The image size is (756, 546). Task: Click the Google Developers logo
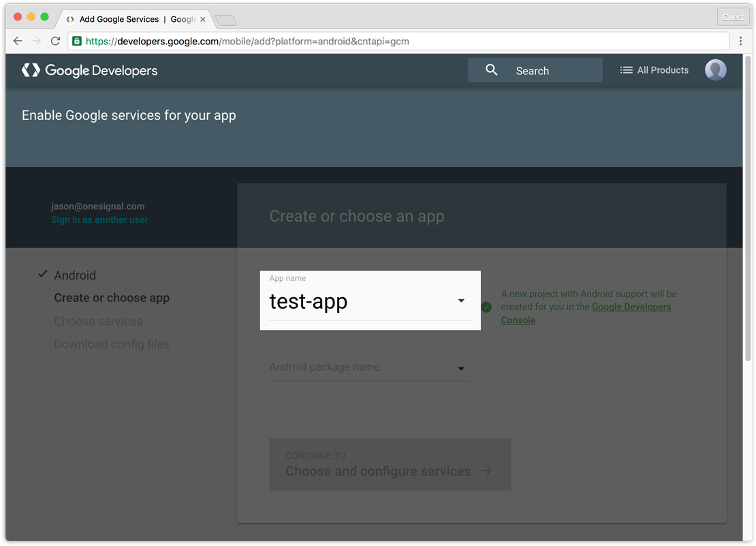(90, 70)
